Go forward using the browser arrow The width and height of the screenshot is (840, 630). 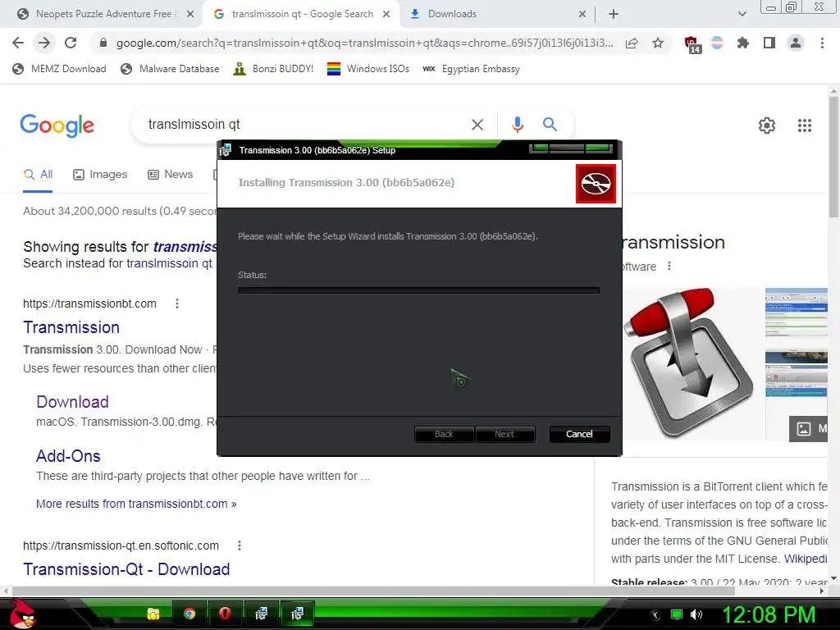pos(44,43)
